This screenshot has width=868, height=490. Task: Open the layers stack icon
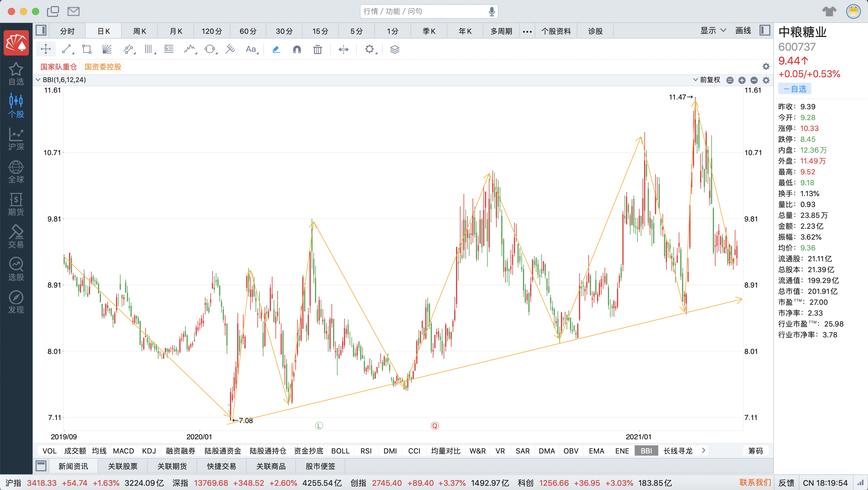pos(395,49)
